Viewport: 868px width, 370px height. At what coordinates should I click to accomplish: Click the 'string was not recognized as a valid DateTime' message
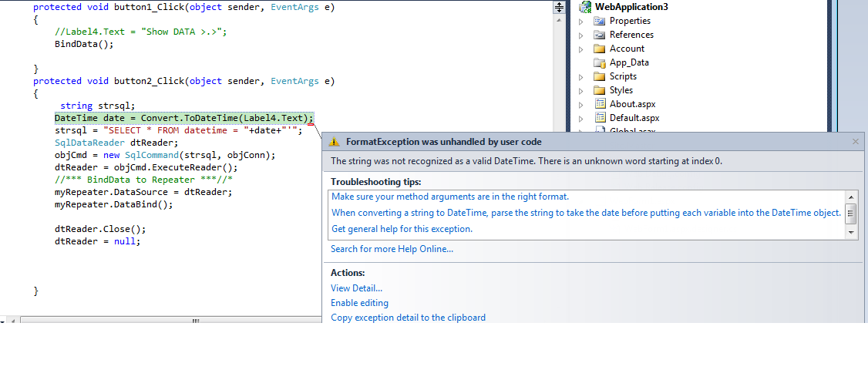point(527,162)
